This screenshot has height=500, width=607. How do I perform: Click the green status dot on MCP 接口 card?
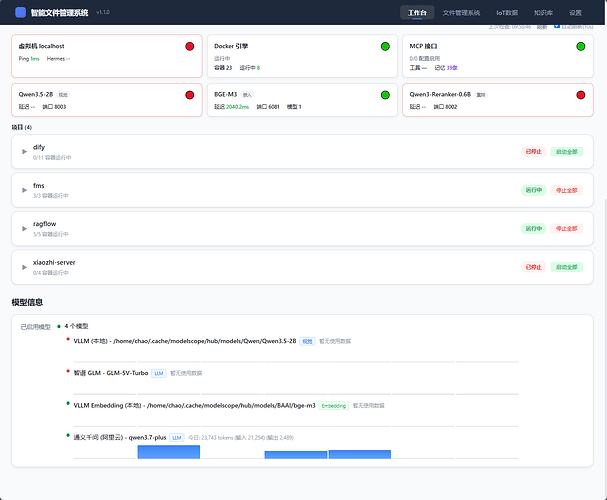(x=581, y=46)
